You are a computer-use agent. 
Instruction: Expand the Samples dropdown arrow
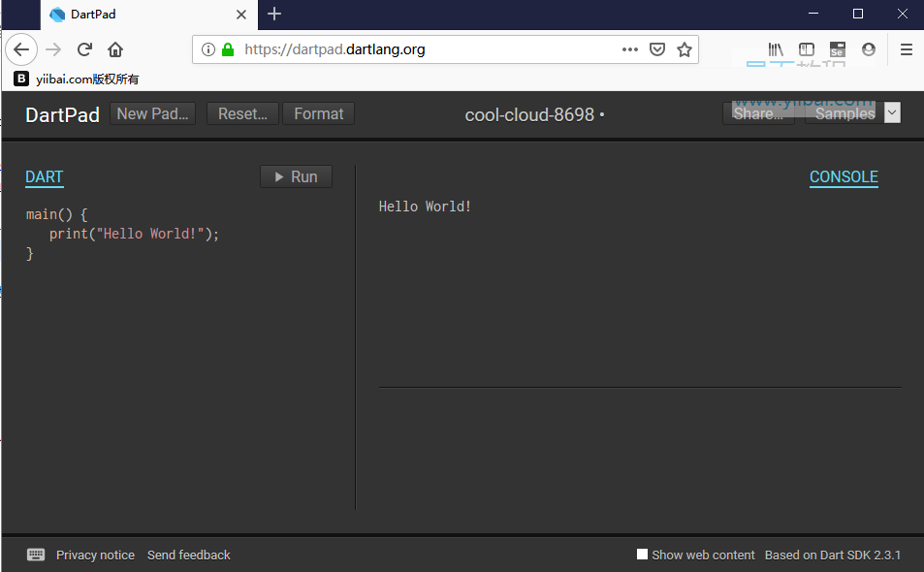[x=892, y=111]
